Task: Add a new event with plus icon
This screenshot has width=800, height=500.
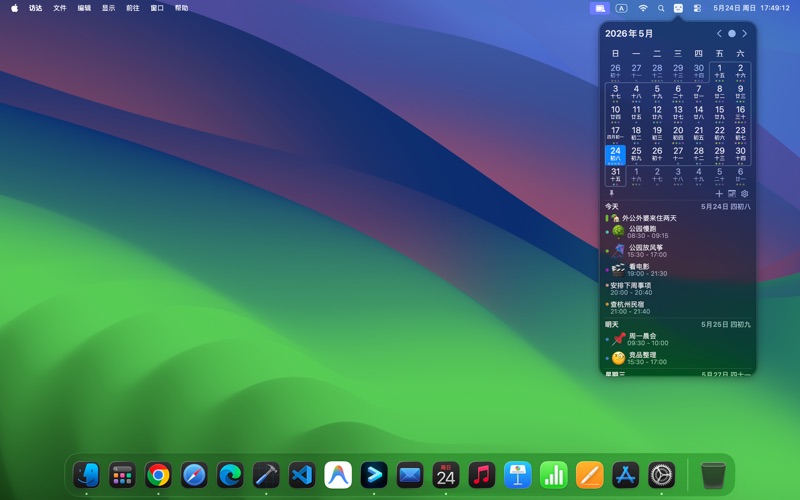Action: point(719,193)
